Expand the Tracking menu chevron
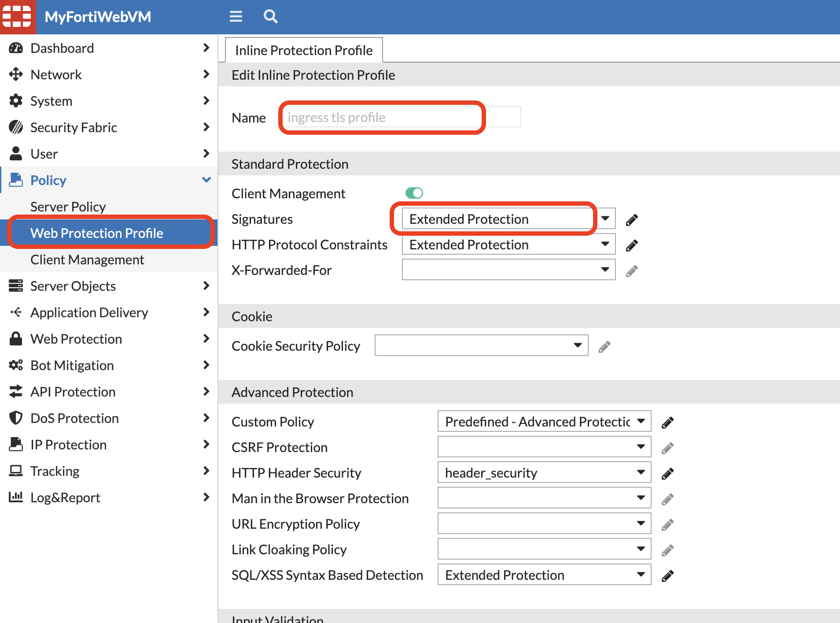Screen dimensions: 840x623 click(x=206, y=471)
